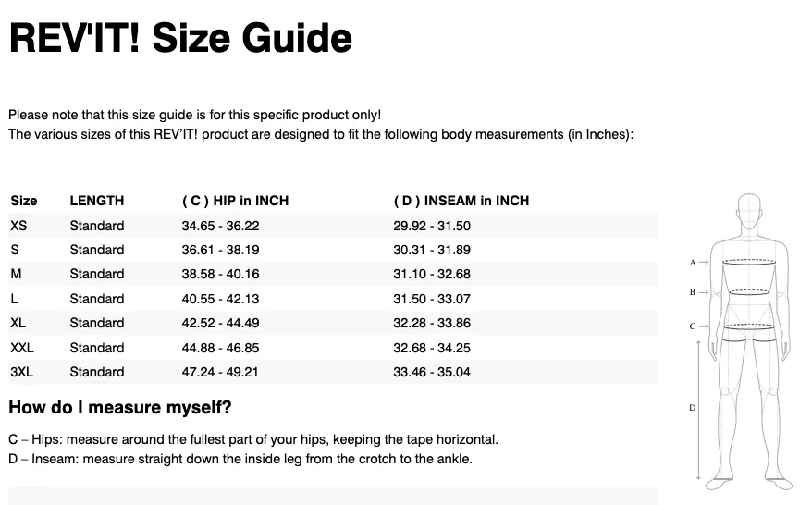Select the 3XL size row label
Viewport: 812px width, 505px height.
point(22,372)
